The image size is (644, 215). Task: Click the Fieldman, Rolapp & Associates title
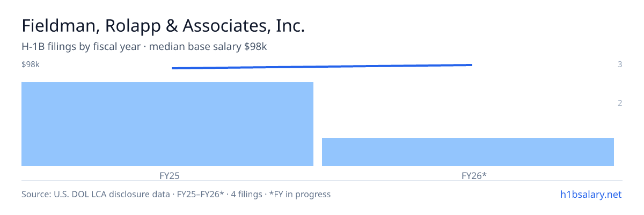click(163, 26)
